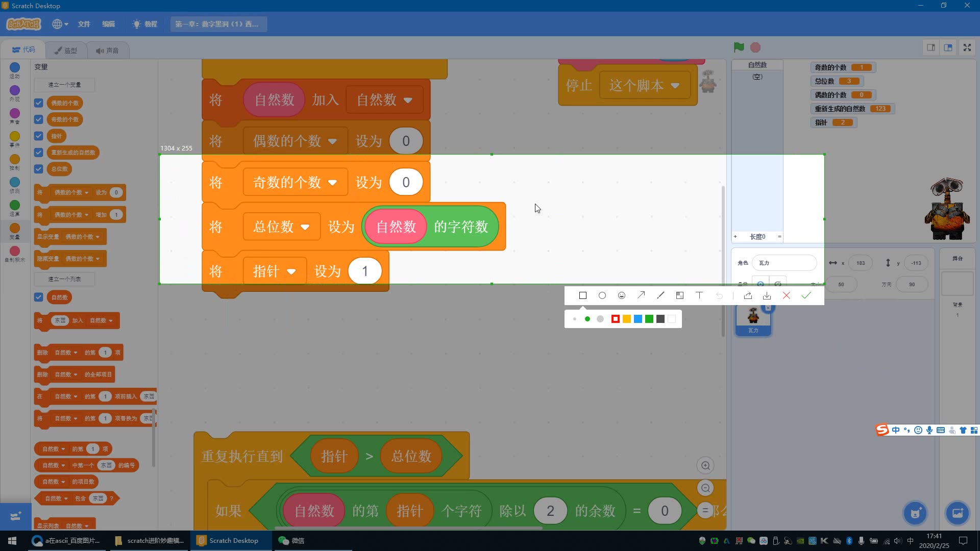Viewport: 980px width, 551px height.
Task: Open 总位数 dropdown in set block
Action: click(282, 227)
